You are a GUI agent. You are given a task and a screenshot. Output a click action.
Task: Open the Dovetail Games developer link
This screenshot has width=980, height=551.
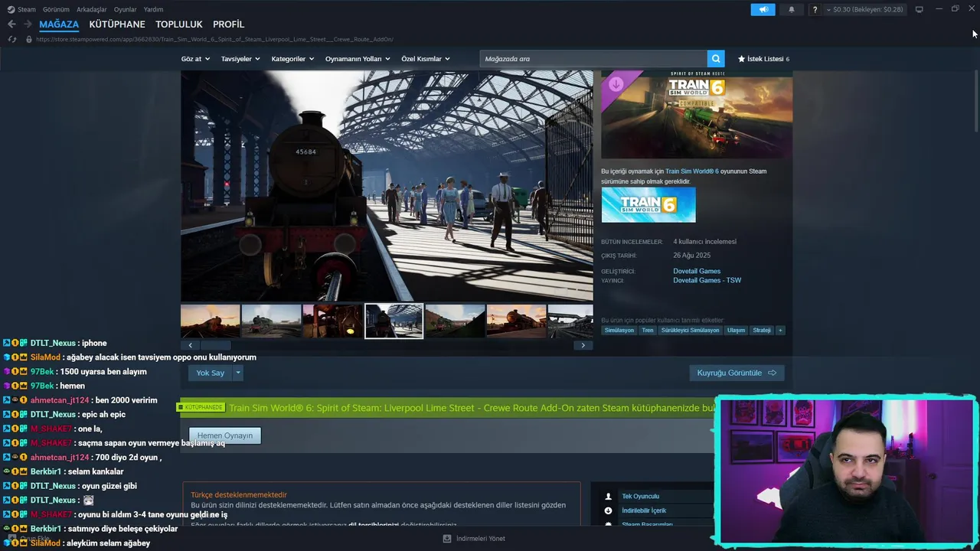pos(697,271)
